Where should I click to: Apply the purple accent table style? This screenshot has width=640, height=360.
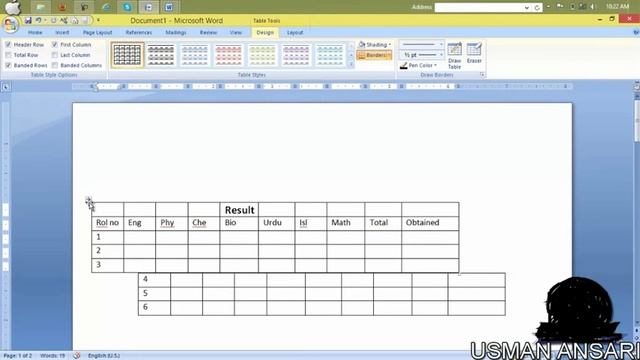click(x=296, y=55)
